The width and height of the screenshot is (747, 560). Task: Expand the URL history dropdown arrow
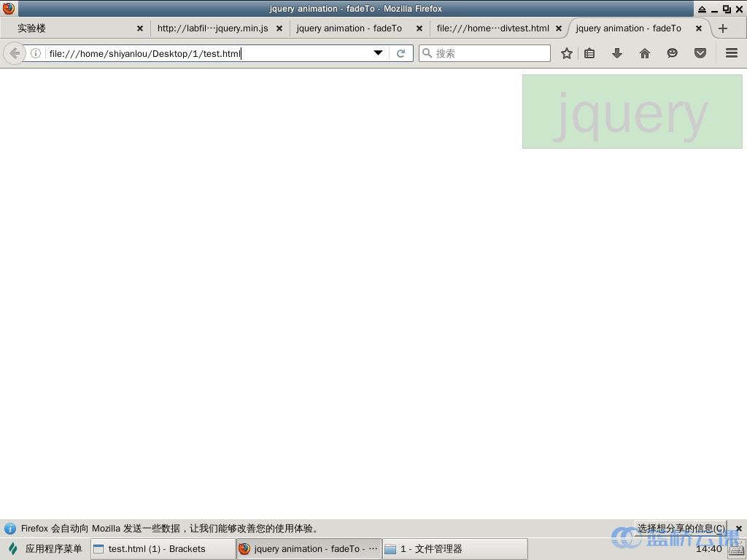coord(378,53)
